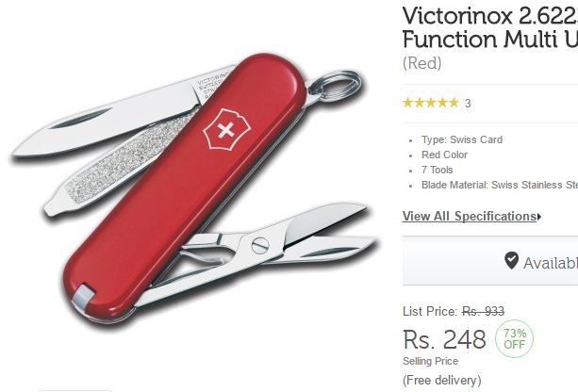Click the (Red) color variant label
This screenshot has height=392, width=578.
[x=422, y=63]
